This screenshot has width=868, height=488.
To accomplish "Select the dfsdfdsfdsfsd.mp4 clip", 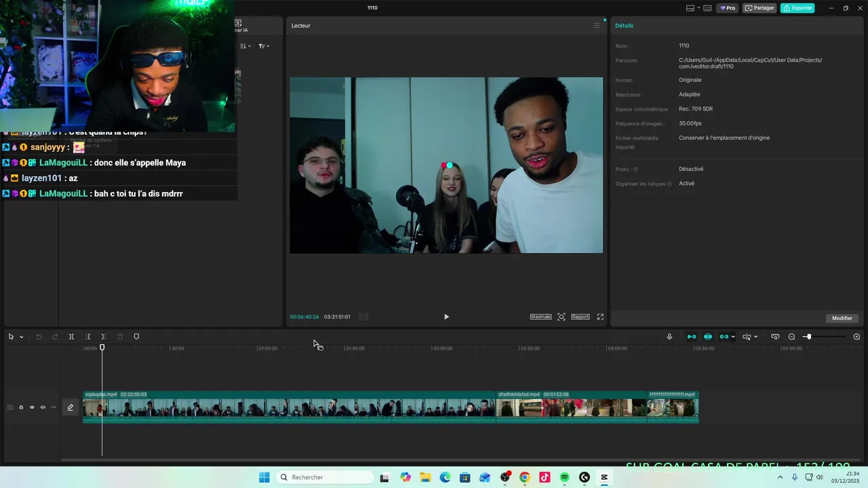I will click(x=572, y=407).
